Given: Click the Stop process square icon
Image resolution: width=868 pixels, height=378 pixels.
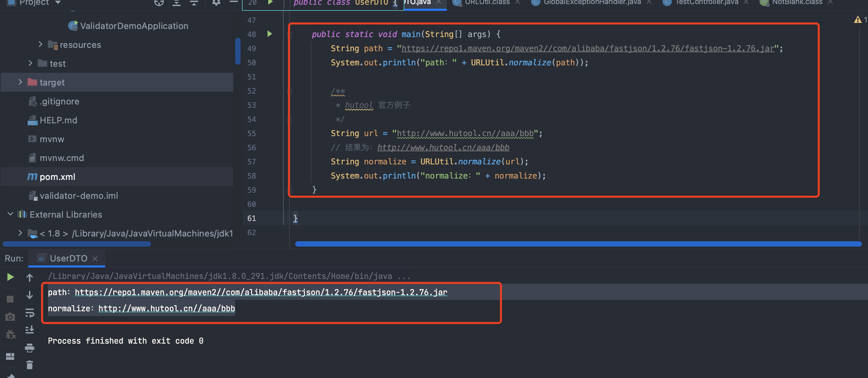Looking at the screenshot, I should (10, 299).
